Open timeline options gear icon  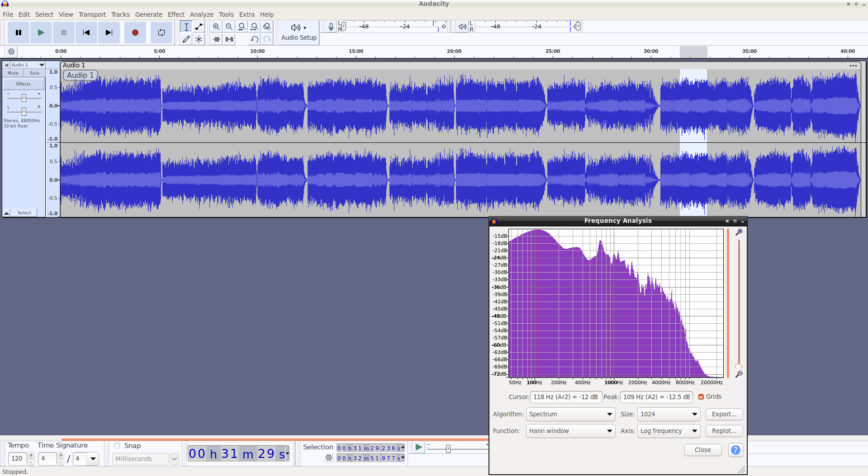11,52
